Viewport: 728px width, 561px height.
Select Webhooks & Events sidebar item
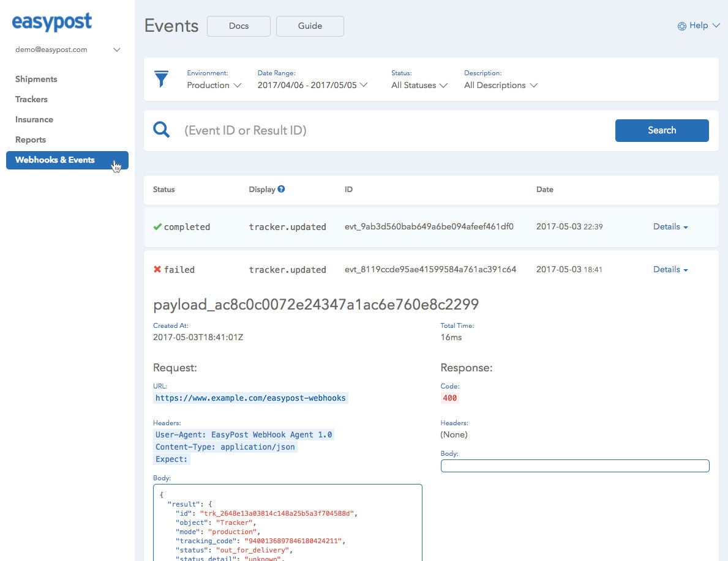click(x=67, y=160)
